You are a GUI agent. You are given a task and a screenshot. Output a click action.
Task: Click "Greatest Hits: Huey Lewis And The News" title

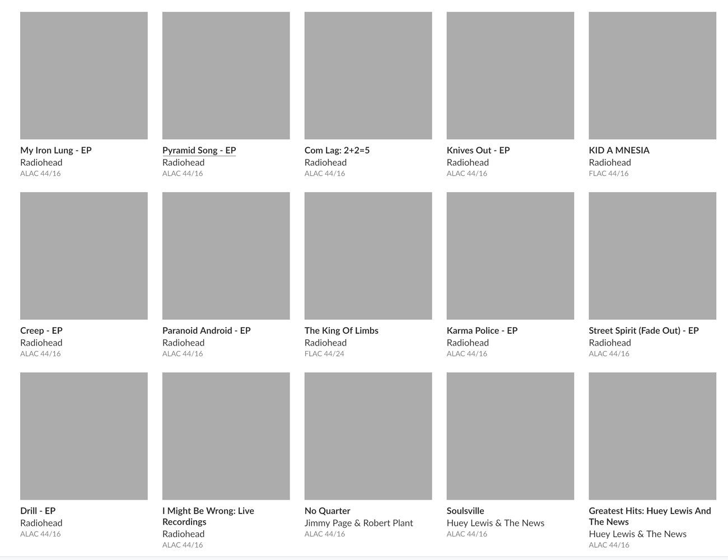point(650,516)
